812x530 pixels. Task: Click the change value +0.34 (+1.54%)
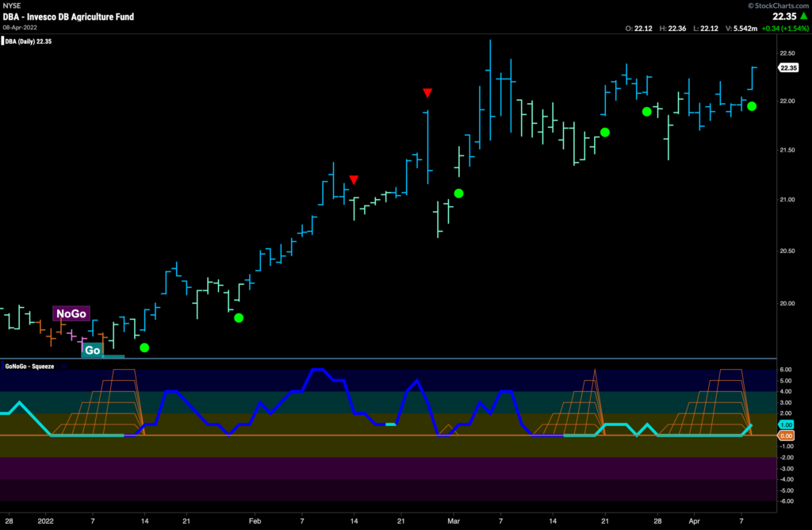coord(785,29)
